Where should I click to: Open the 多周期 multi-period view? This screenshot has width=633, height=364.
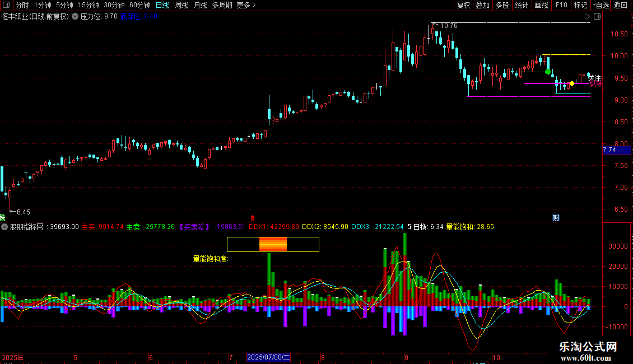tap(222, 5)
